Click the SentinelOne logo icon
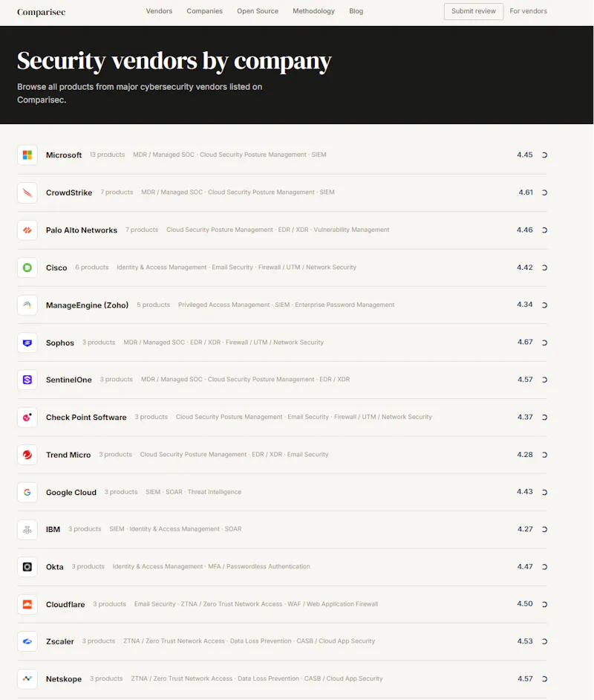The width and height of the screenshot is (594, 700). coord(27,380)
